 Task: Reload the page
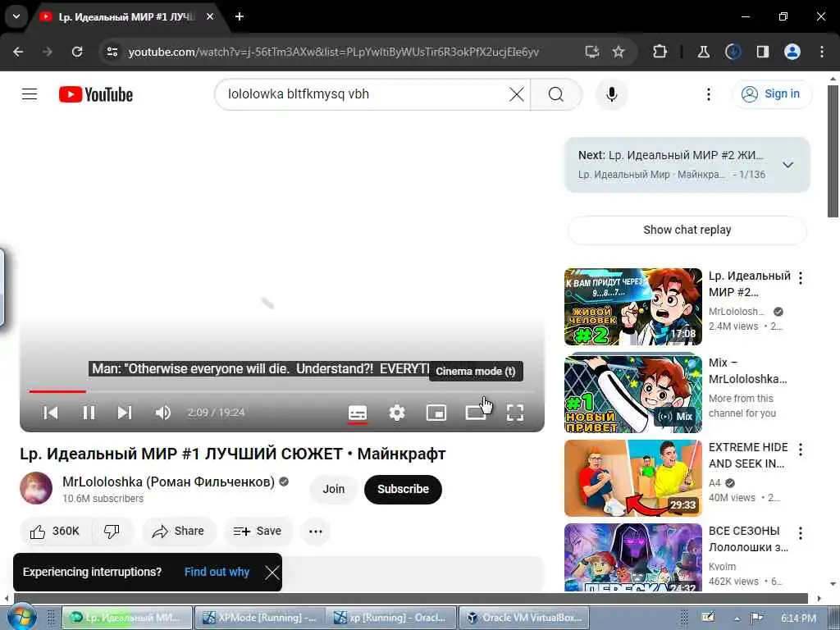tap(77, 52)
